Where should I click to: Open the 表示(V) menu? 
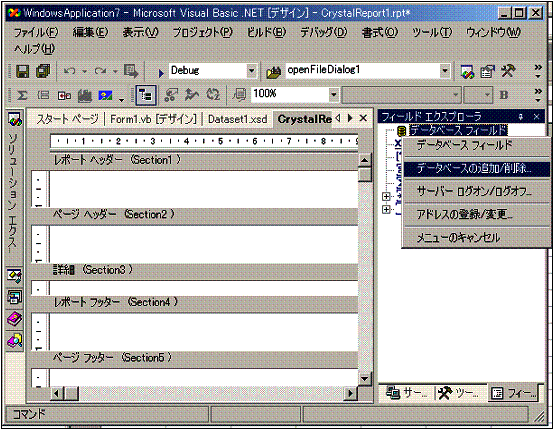(x=140, y=32)
